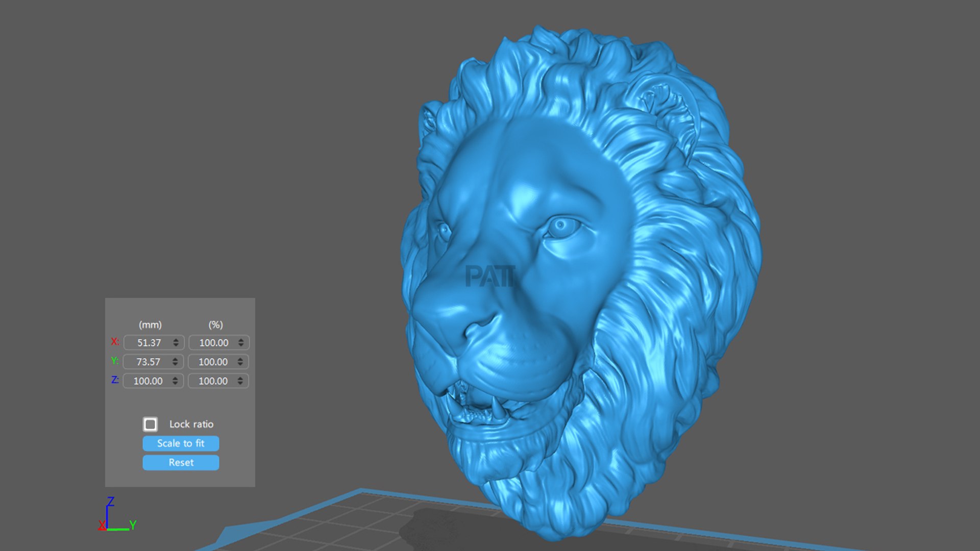Screen dimensions: 980x551
Task: Click the Reset button
Action: (x=181, y=462)
